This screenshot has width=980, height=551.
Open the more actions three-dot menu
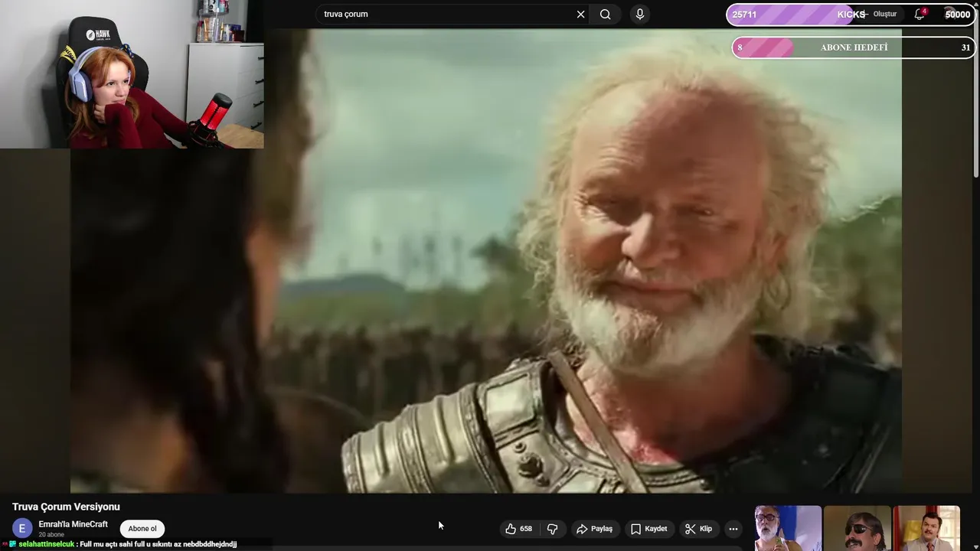point(733,529)
